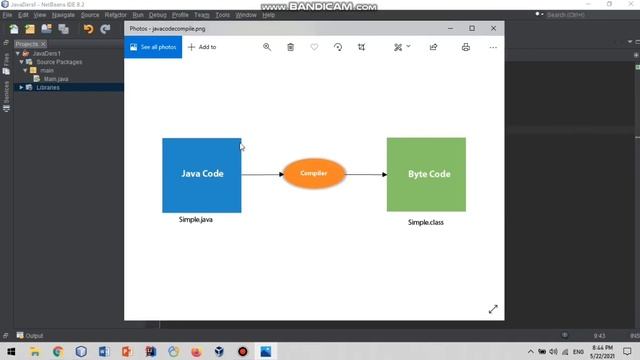Show hidden tray icons chevron
640x360 pixels.
click(x=530, y=351)
